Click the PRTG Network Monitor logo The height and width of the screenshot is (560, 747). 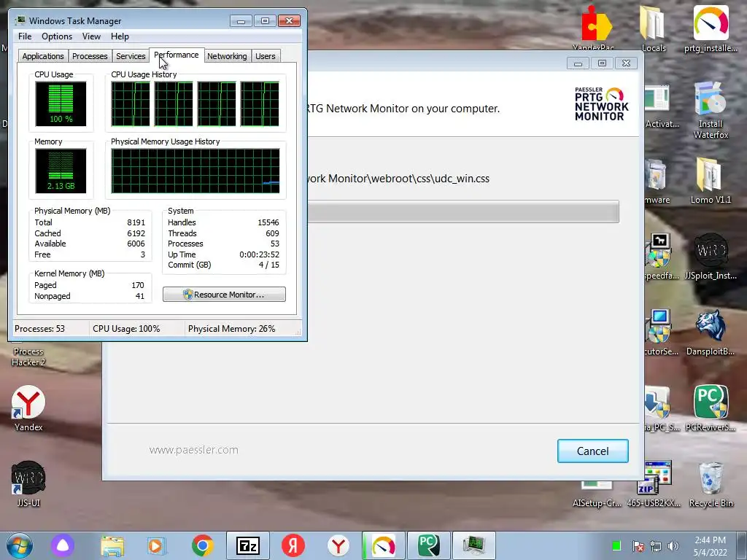pyautogui.click(x=601, y=104)
